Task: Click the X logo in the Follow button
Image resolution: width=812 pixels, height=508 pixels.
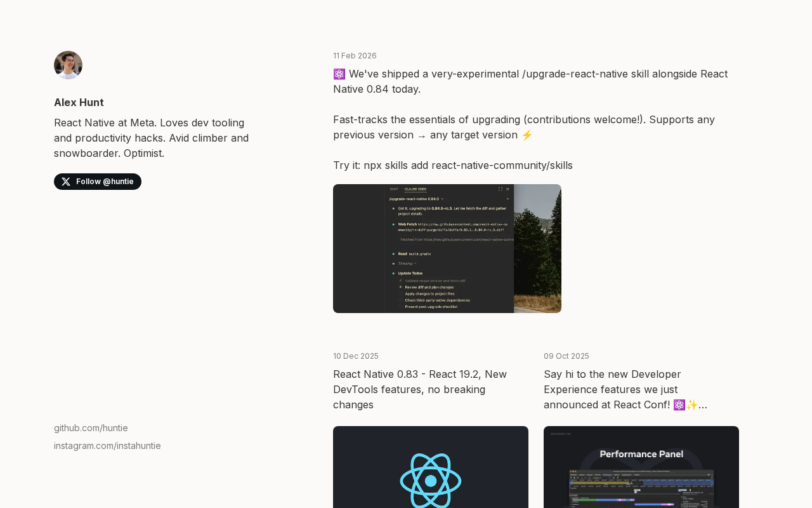Action: pyautogui.click(x=66, y=182)
